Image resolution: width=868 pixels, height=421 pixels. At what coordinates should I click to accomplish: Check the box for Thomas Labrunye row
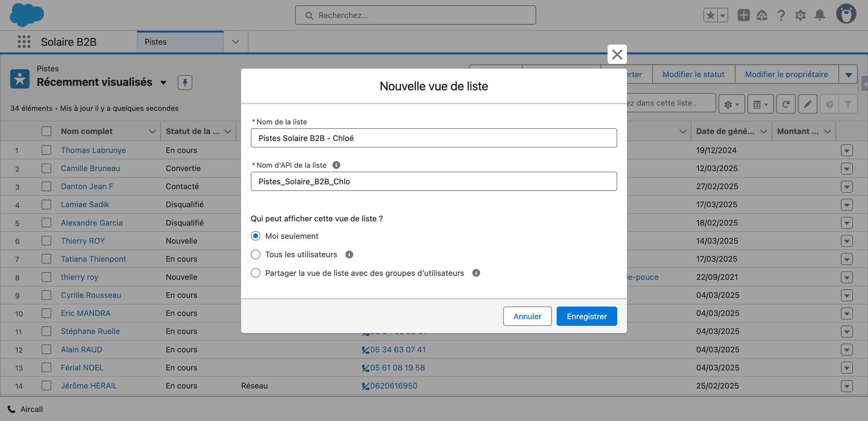pos(46,150)
